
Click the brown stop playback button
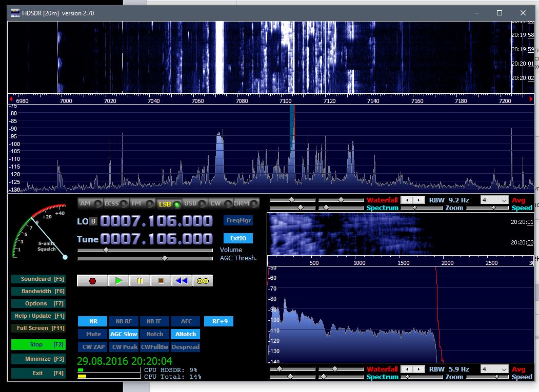(161, 281)
